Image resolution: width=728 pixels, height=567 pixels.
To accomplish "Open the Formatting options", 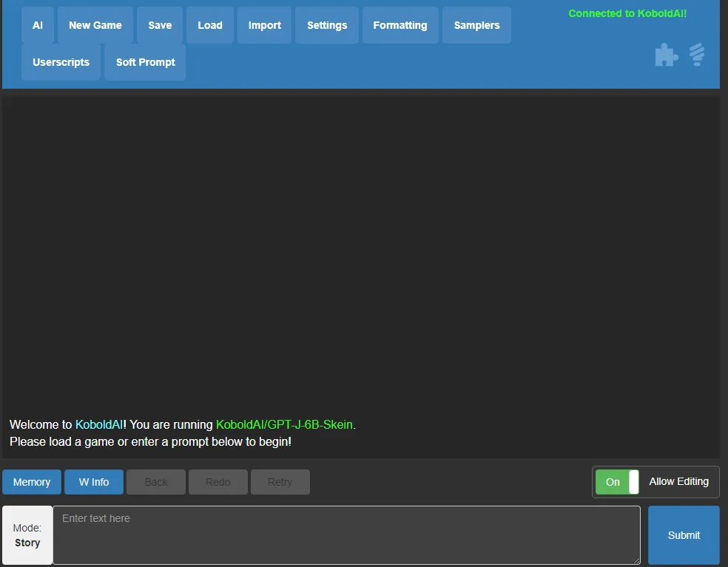I will (400, 25).
